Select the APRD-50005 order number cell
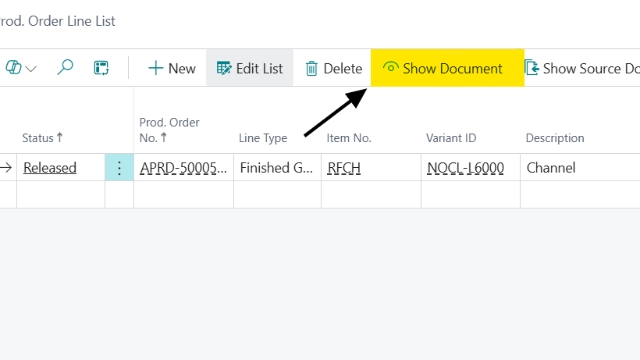Image resolution: width=640 pixels, height=360 pixels. [183, 167]
